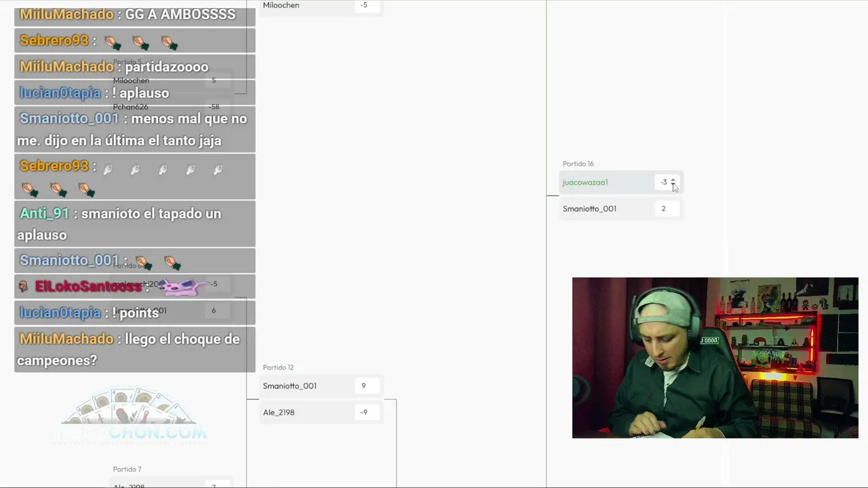Viewport: 868px width, 488px height.
Task: Click the badge icon beside ElLokoSantosss
Action: (x=24, y=287)
